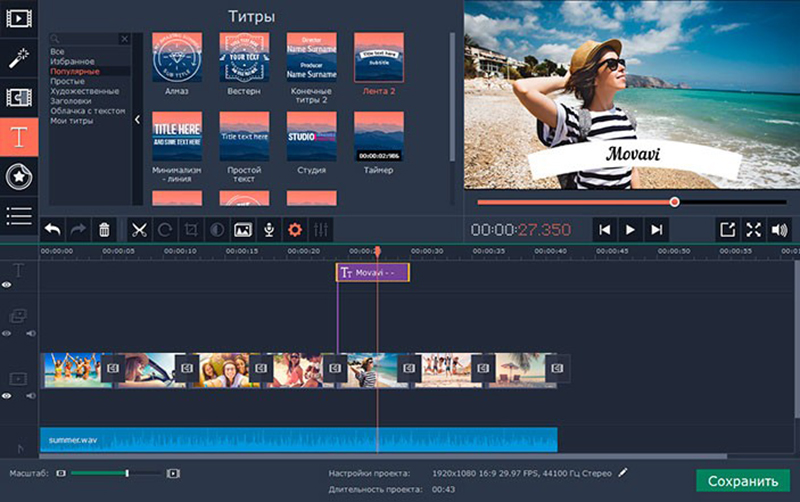Delete selected clip with trash icon
Screen dimensions: 800x502
click(104, 230)
